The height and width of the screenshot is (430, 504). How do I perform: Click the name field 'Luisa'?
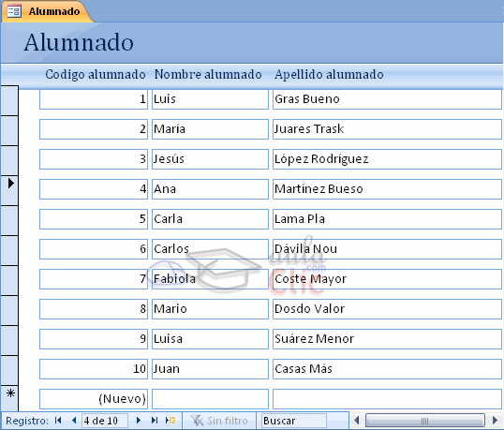(210, 339)
